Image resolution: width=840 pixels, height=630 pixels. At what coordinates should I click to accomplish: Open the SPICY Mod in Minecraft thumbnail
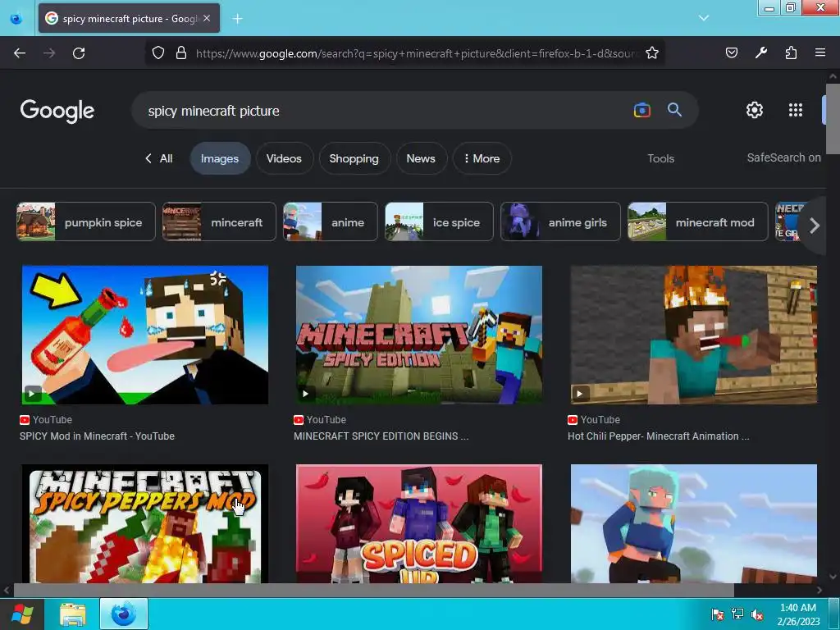[144, 335]
